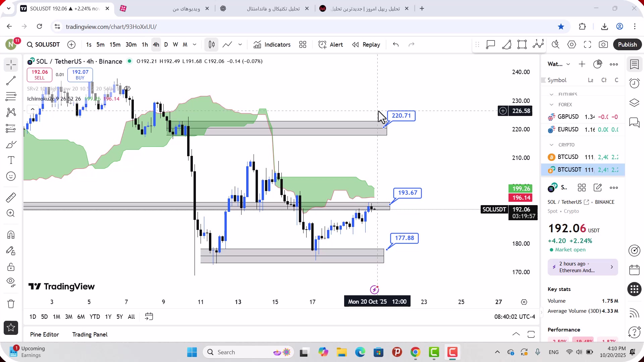Switch to the Pine Editor tab

[44, 335]
